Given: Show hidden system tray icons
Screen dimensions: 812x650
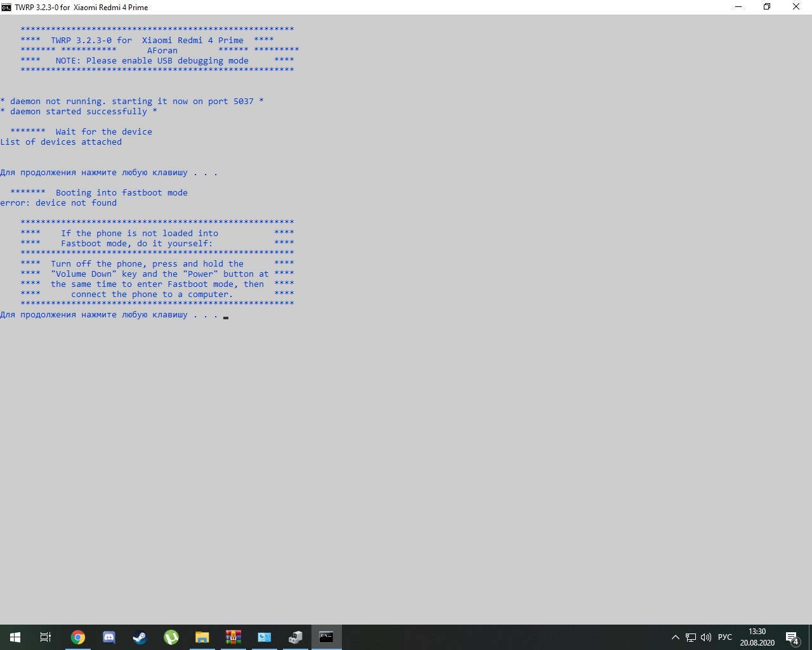Looking at the screenshot, I should point(676,637).
